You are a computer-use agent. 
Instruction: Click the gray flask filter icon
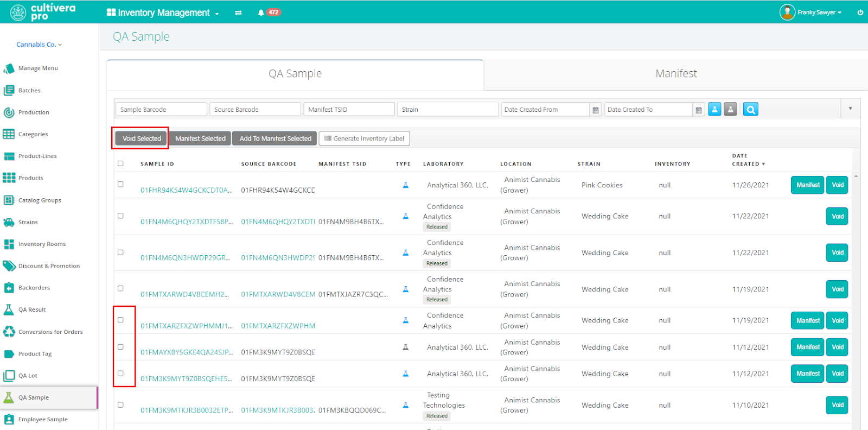click(x=731, y=110)
